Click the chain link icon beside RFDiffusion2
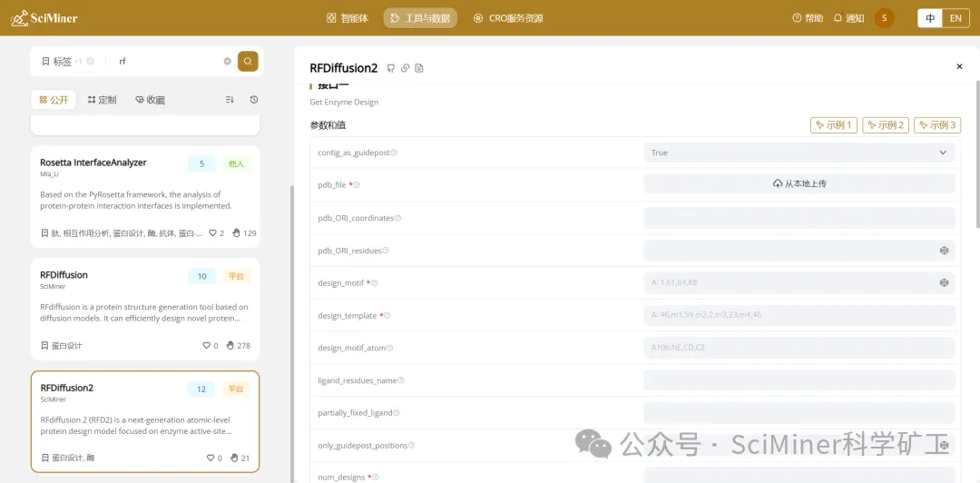 click(x=405, y=68)
